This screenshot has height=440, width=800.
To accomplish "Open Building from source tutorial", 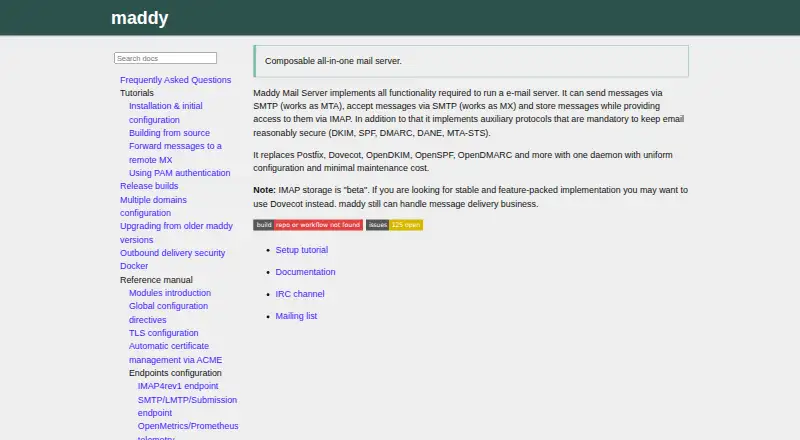I will [169, 133].
